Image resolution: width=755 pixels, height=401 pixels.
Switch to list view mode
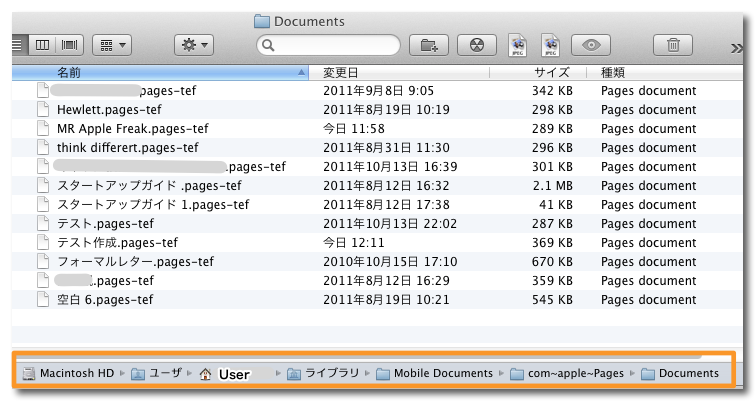(x=19, y=45)
